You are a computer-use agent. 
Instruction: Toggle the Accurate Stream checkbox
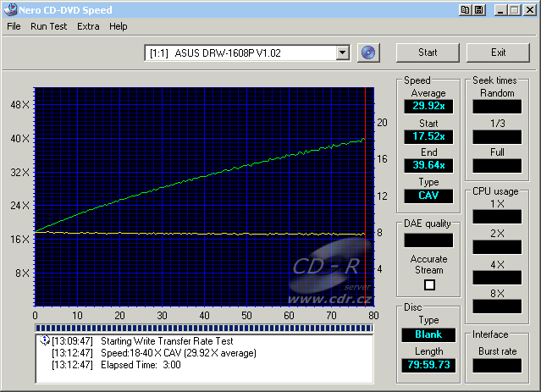(429, 285)
